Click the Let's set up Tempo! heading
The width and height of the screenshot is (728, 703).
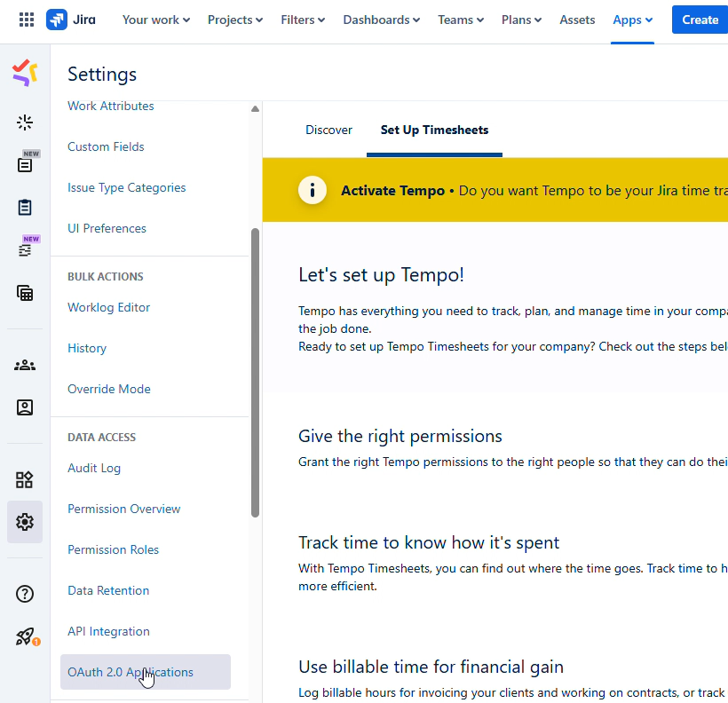[381, 275]
